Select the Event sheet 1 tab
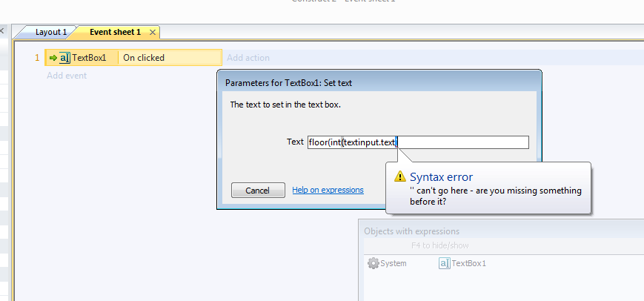This screenshot has height=301, width=644. 116,32
